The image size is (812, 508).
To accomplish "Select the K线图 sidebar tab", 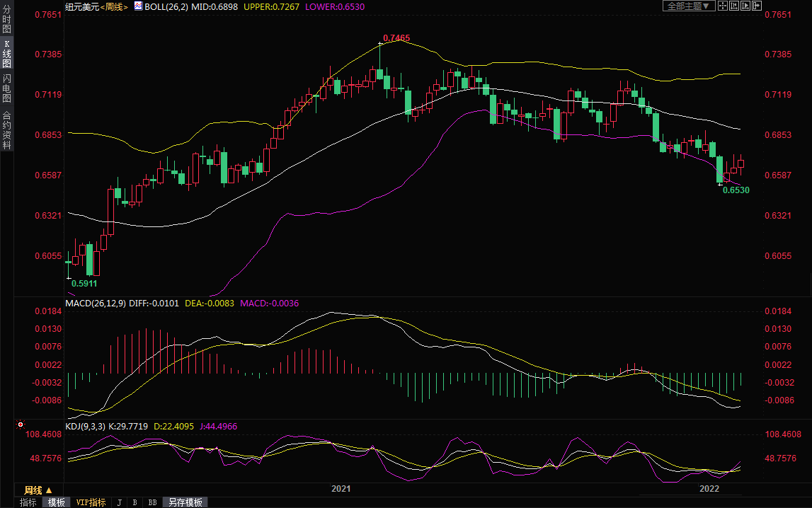I will (x=6, y=54).
